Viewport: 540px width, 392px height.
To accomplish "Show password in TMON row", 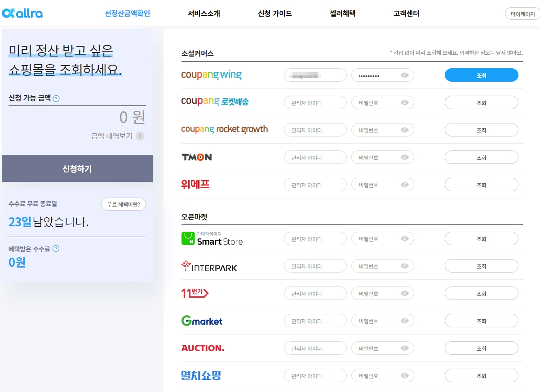I will point(405,158).
